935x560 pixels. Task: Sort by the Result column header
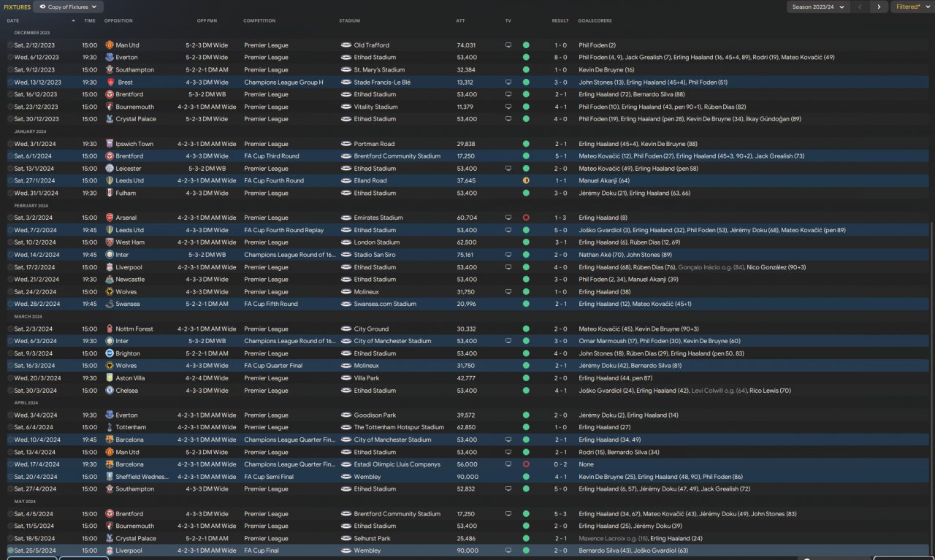point(560,20)
